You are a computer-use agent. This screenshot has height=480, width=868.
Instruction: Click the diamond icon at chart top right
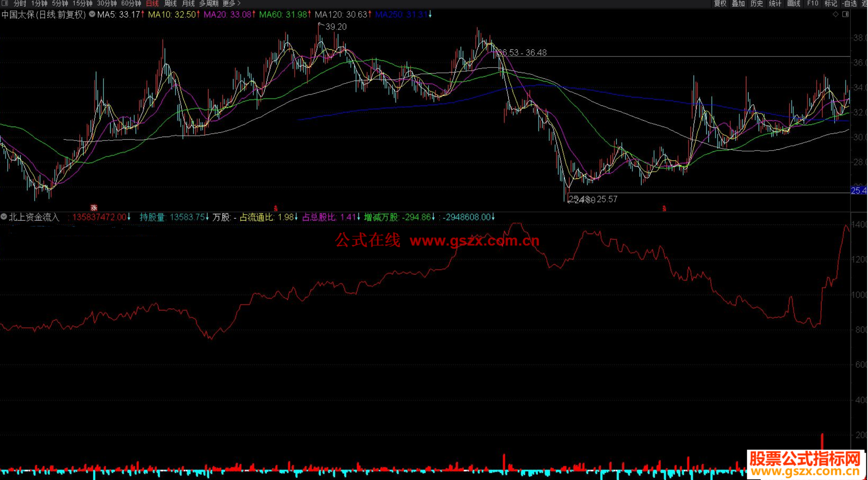[x=835, y=14]
